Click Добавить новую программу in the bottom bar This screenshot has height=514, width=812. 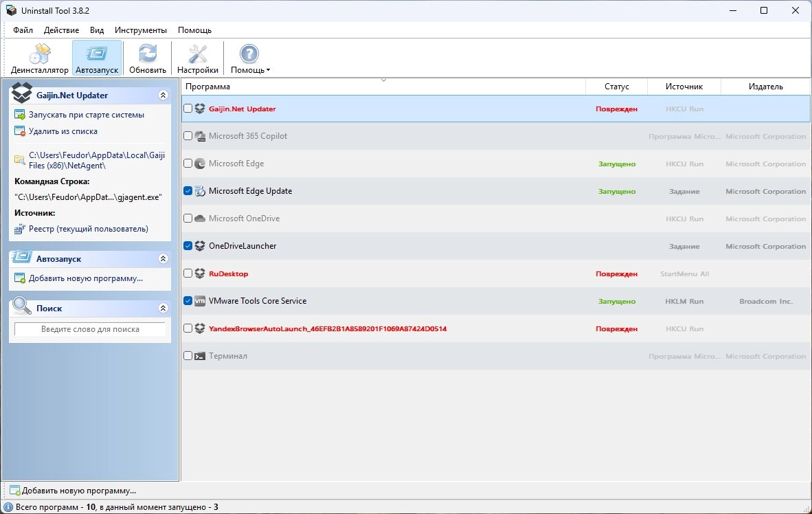79,491
